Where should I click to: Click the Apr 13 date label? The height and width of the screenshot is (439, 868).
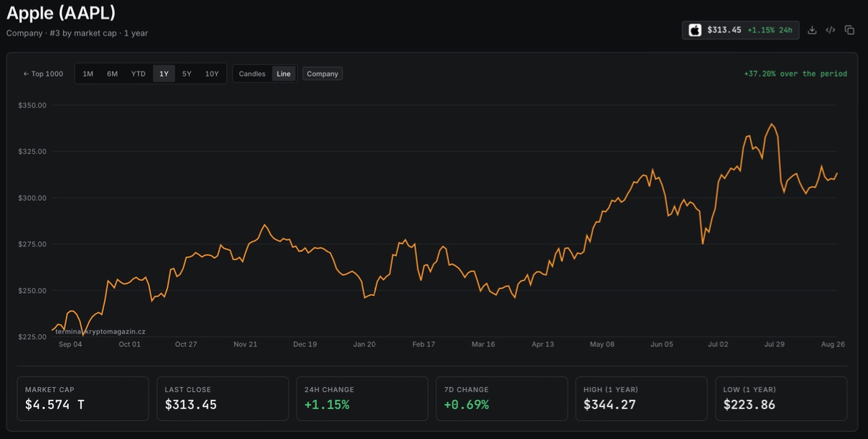point(542,344)
